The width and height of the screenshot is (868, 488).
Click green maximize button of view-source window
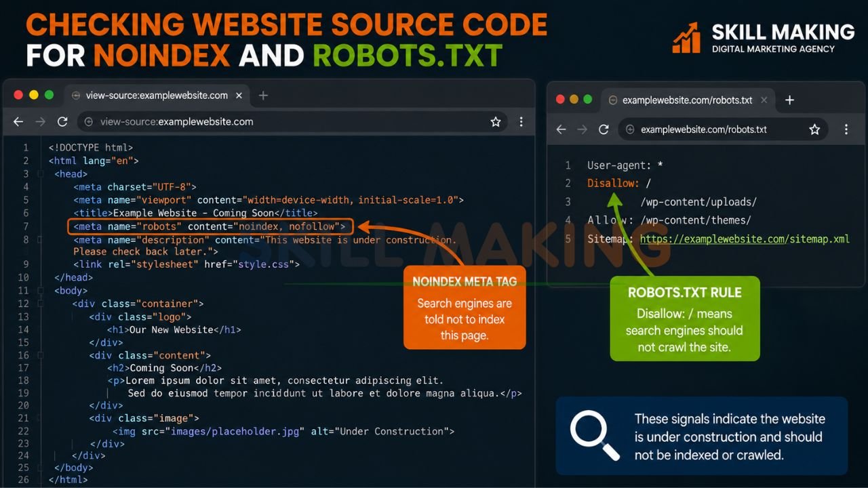pos(49,96)
